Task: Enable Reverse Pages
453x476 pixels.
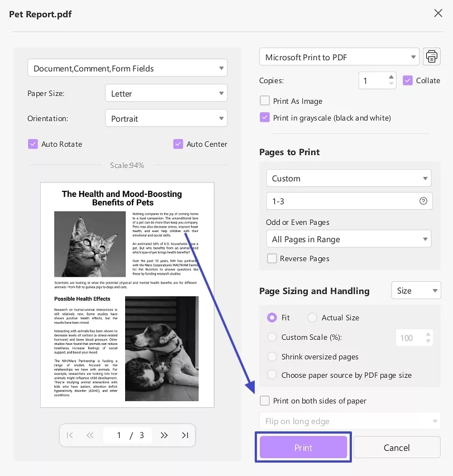Action: (x=272, y=258)
